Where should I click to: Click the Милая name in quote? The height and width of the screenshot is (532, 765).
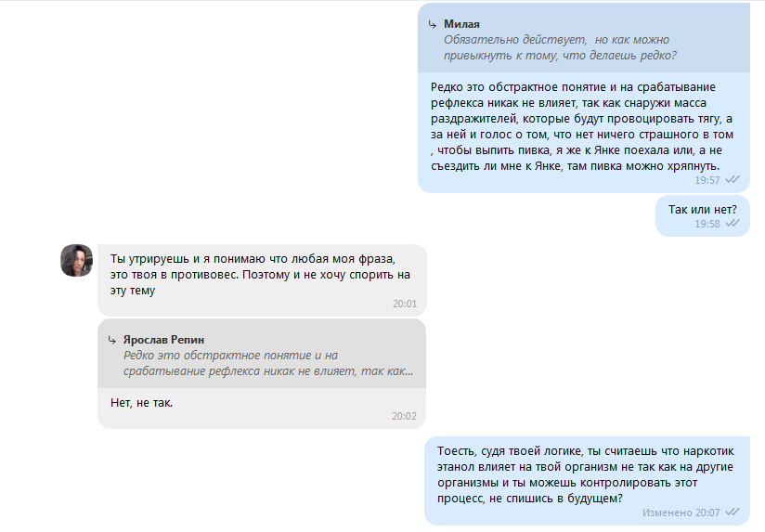click(x=461, y=24)
